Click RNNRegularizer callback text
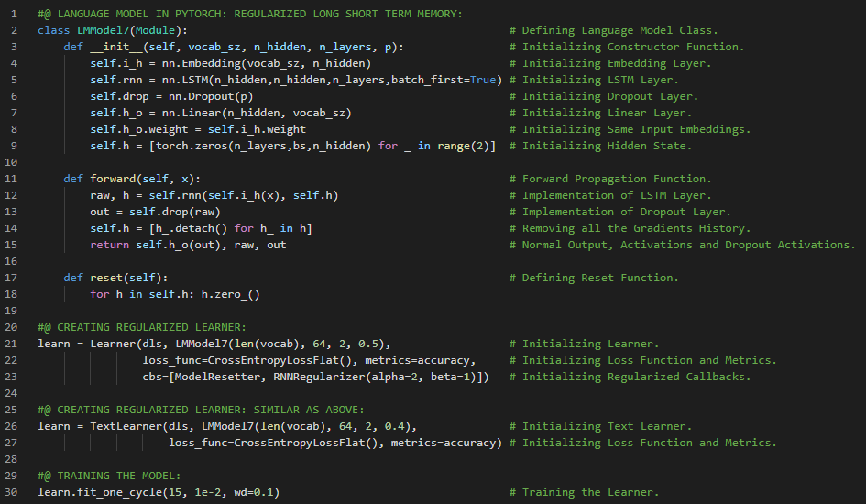Image resolution: width=866 pixels, height=504 pixels. (x=307, y=377)
